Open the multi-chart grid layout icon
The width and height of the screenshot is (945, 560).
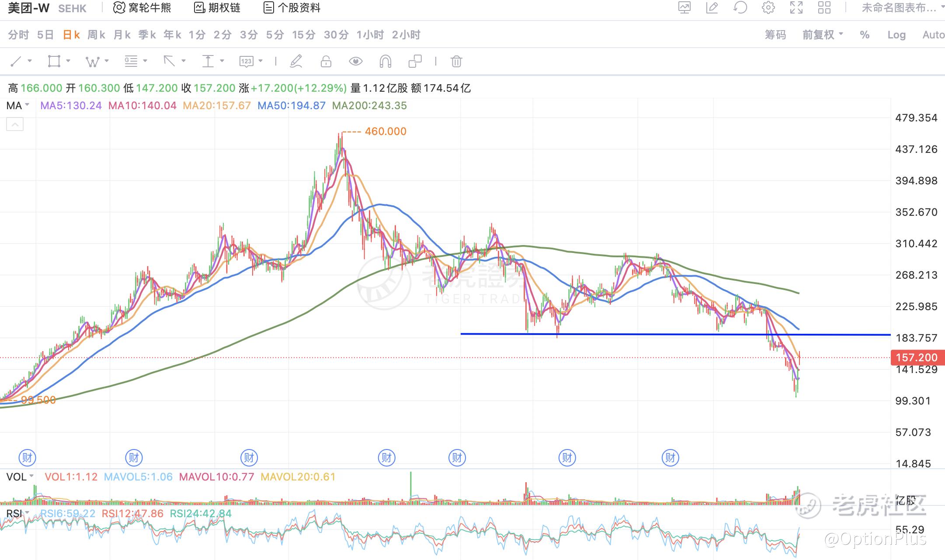pos(824,8)
